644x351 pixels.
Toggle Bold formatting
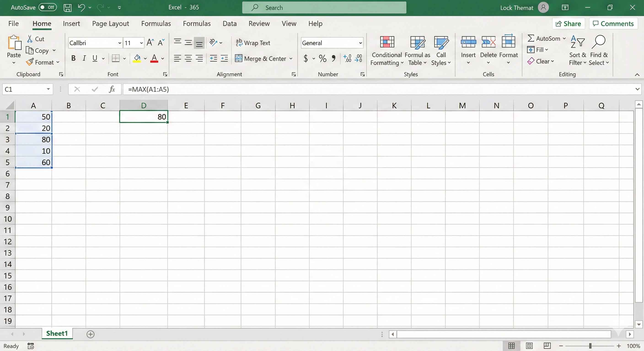coord(73,58)
